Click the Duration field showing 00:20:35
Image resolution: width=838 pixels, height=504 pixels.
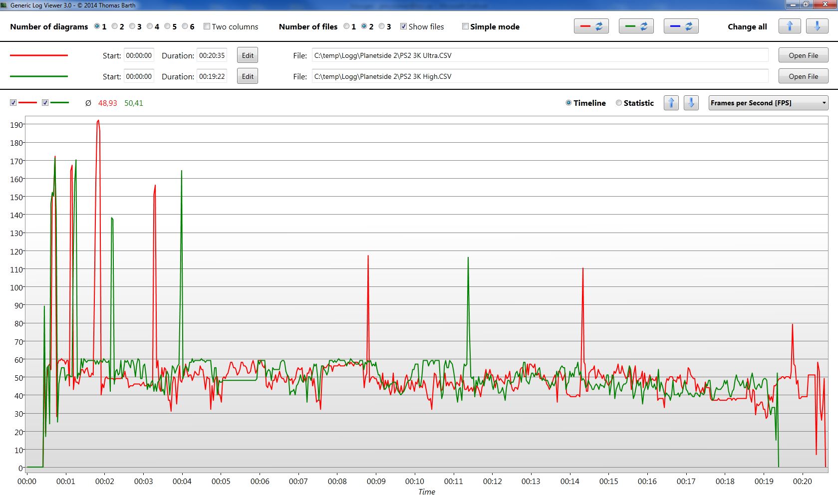click(212, 55)
